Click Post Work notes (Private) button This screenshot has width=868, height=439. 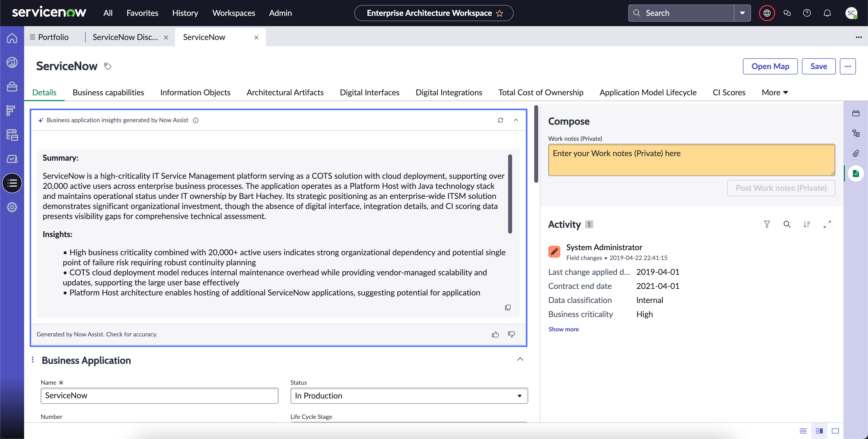point(781,188)
